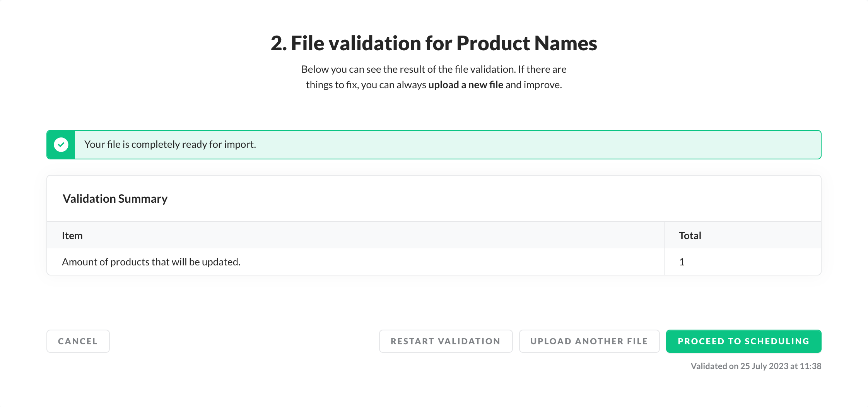This screenshot has height=407, width=868.
Task: Select the 'Amount of products' row text
Action: coord(151,262)
